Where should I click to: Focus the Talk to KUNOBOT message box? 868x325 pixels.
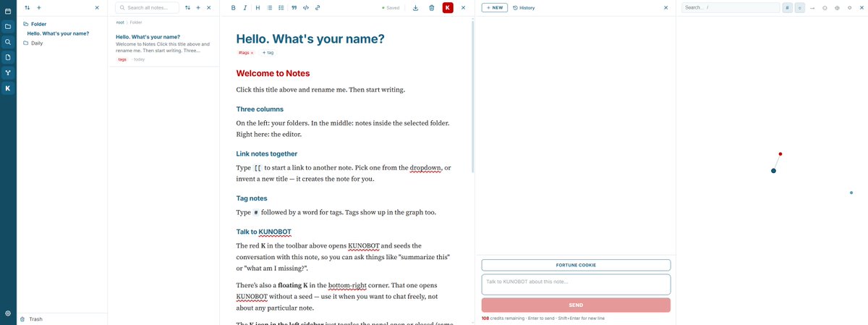point(576,284)
